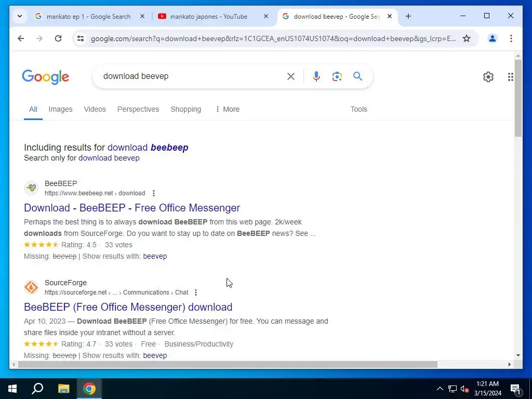Open Download - BeeBEEP - Free Office Messenger
The image size is (532, 399).
point(132,208)
